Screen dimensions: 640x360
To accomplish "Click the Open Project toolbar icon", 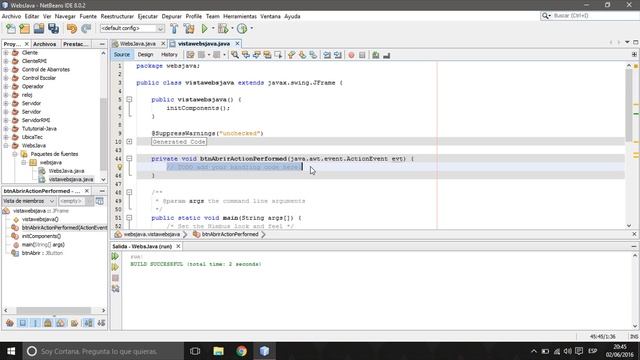I will pos(39,29).
